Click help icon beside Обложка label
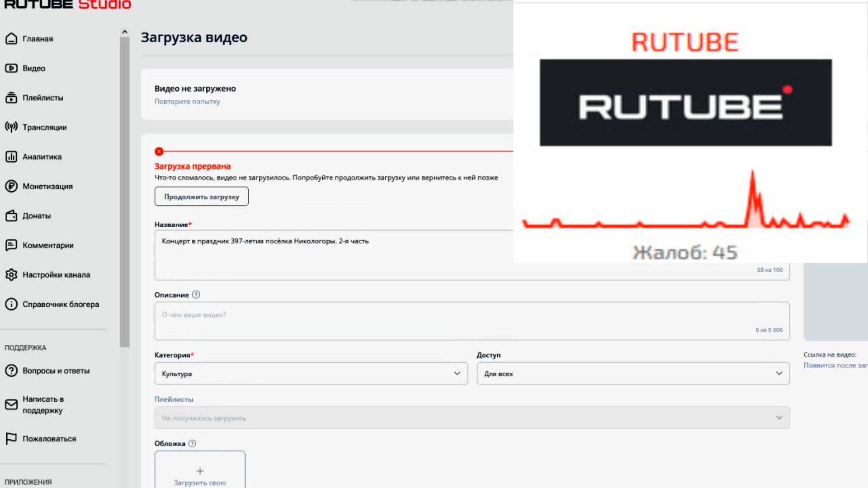This screenshot has width=868, height=488. 192,443
